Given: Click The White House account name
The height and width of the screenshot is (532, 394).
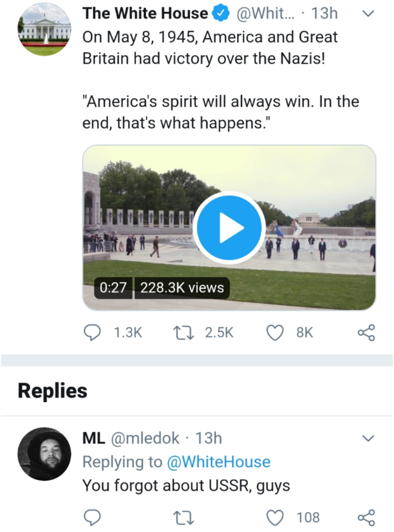Looking at the screenshot, I should coord(145,14).
